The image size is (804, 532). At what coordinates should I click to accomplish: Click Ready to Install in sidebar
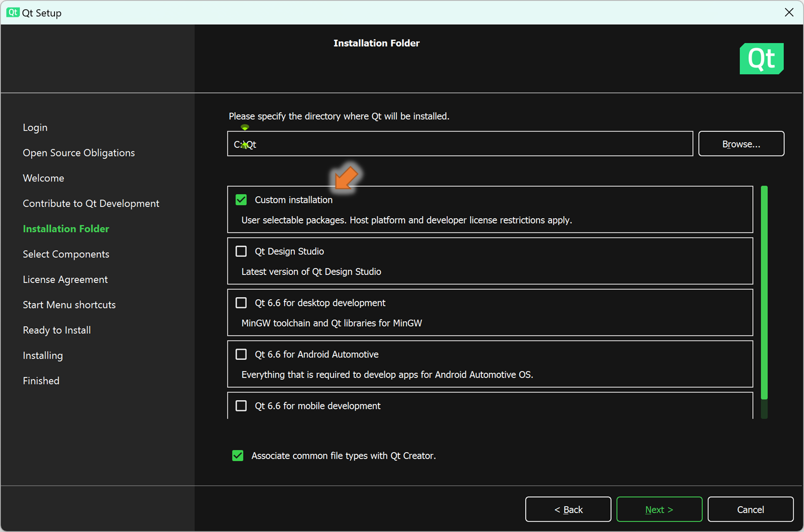[57, 331]
